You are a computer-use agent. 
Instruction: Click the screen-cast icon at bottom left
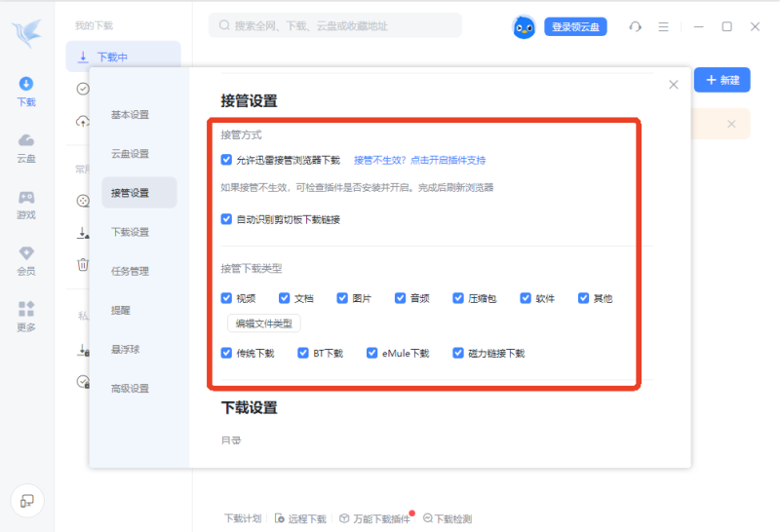27,501
